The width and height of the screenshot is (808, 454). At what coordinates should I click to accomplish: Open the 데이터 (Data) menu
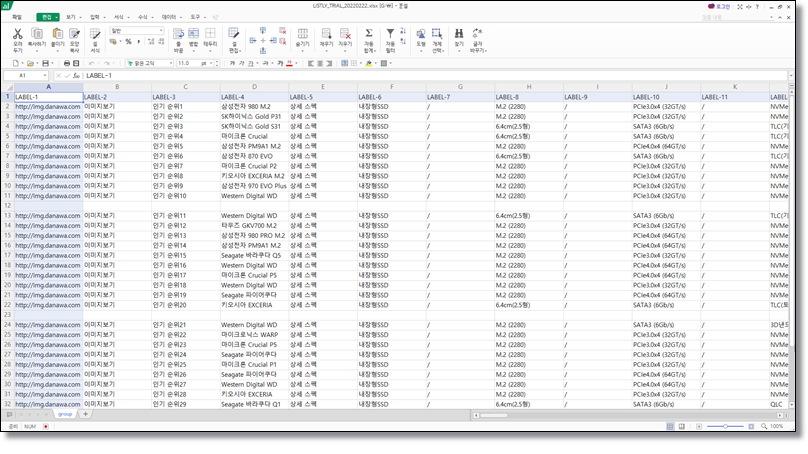click(169, 18)
